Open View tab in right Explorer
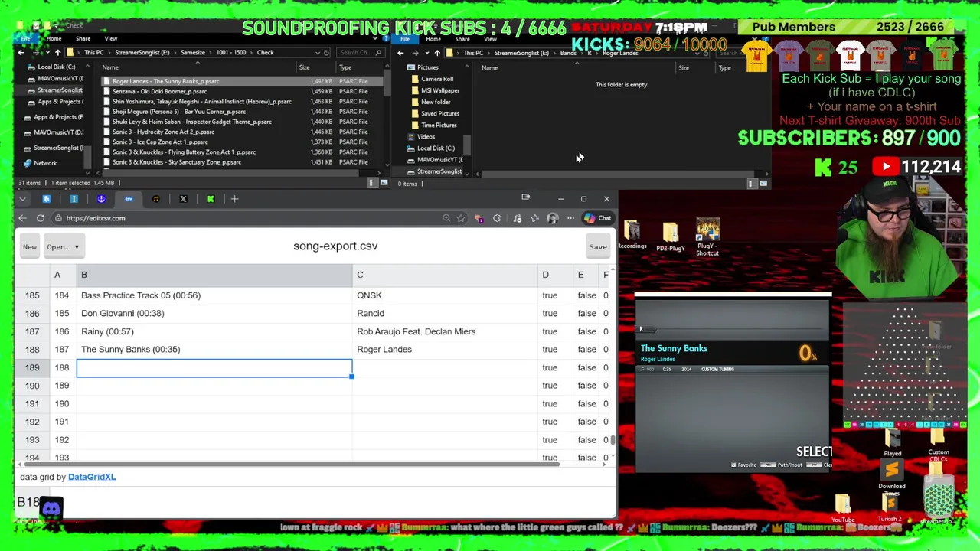 [490, 38]
